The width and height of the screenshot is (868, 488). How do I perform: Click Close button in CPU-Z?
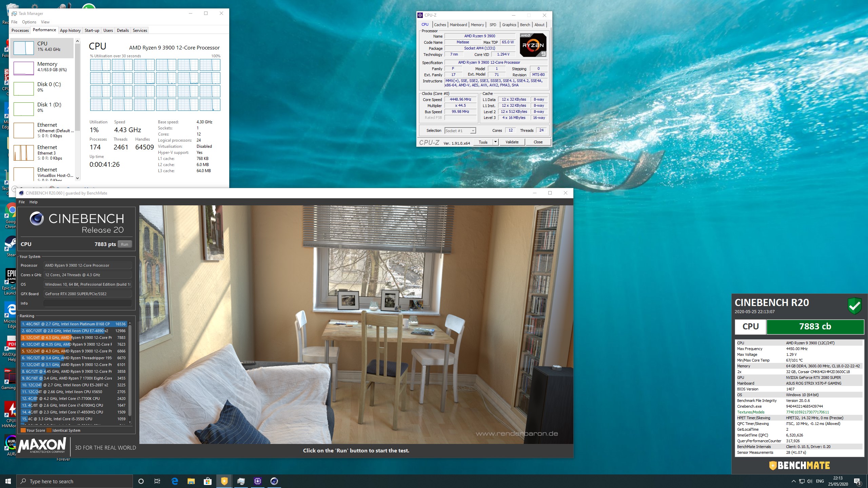[538, 142]
